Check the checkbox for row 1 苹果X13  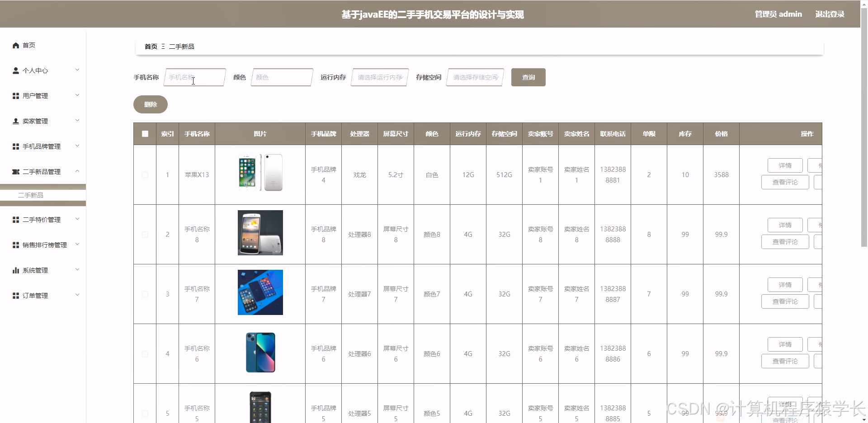tap(145, 175)
